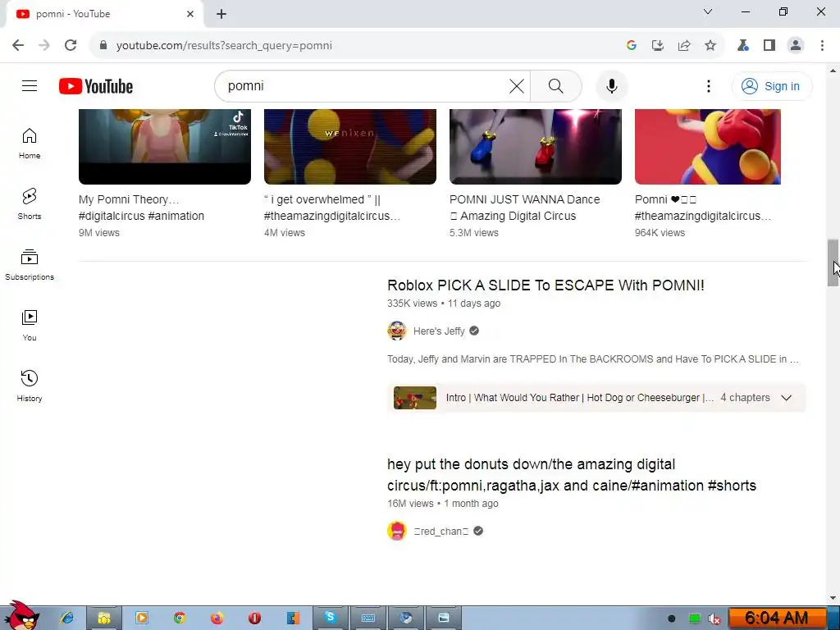Image resolution: width=840 pixels, height=630 pixels.
Task: Open Shorts in sidebar
Action: (x=30, y=204)
